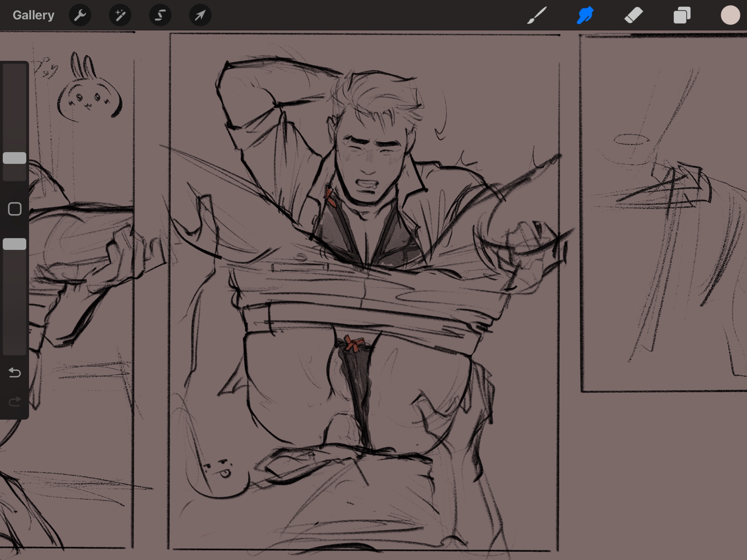Viewport: 747px width, 560px height.
Task: Open the Adjustments magic wand menu
Action: click(120, 15)
